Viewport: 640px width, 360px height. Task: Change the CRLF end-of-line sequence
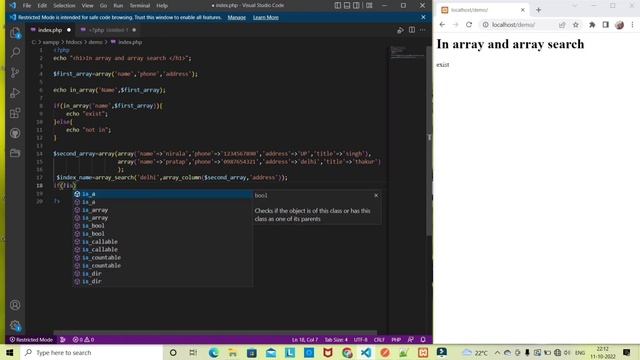click(x=379, y=340)
